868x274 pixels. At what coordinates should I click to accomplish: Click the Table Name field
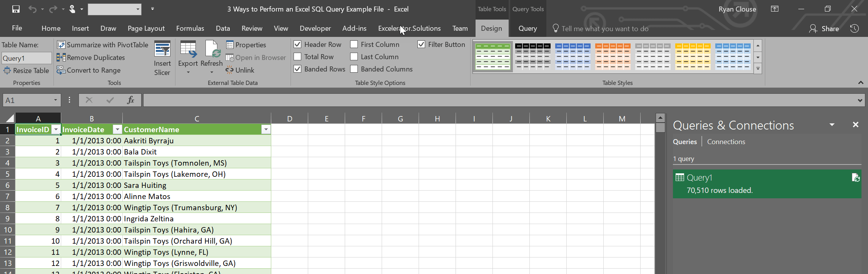pos(27,58)
